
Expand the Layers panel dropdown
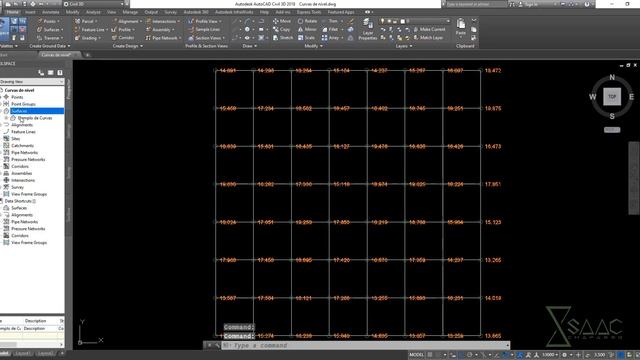(404, 46)
